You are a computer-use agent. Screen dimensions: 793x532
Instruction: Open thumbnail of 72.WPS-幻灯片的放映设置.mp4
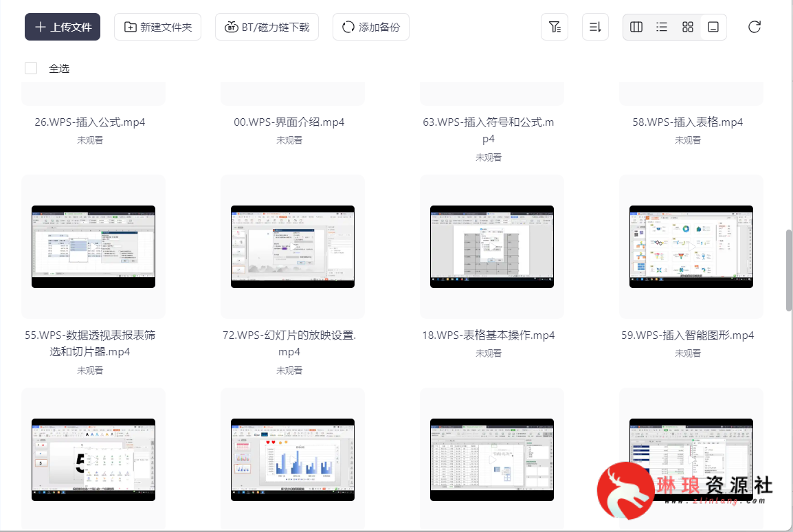coord(293,247)
